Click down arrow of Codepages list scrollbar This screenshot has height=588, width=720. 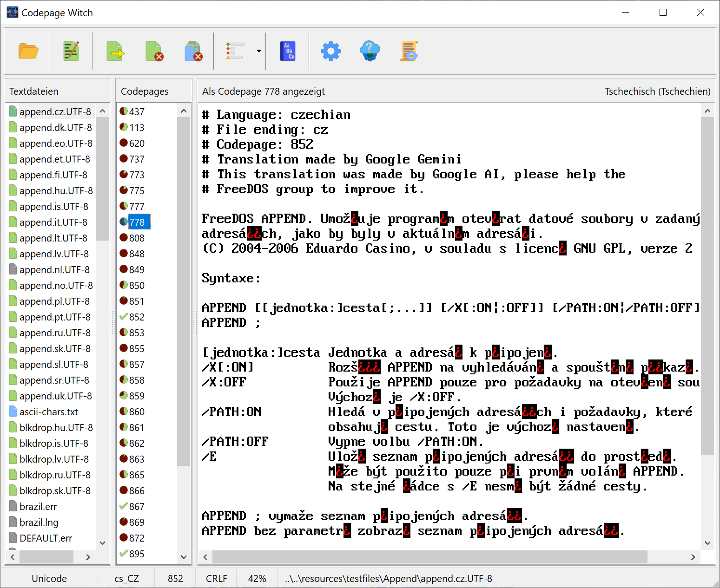pyautogui.click(x=184, y=556)
